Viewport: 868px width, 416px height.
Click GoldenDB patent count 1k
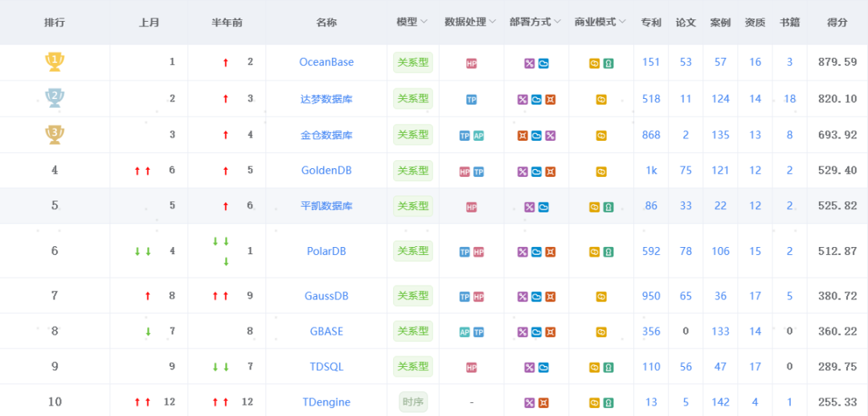[x=651, y=171]
